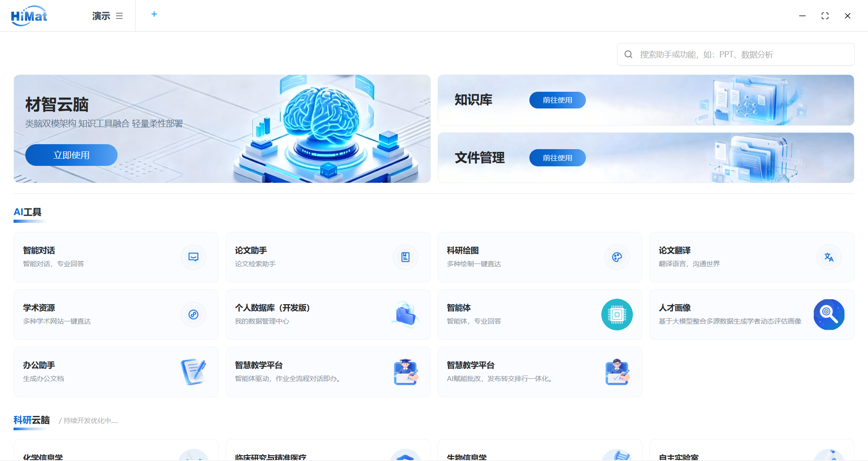Image resolution: width=868 pixels, height=461 pixels.
Task: Click the 人才画像 card title
Action: pos(675,308)
